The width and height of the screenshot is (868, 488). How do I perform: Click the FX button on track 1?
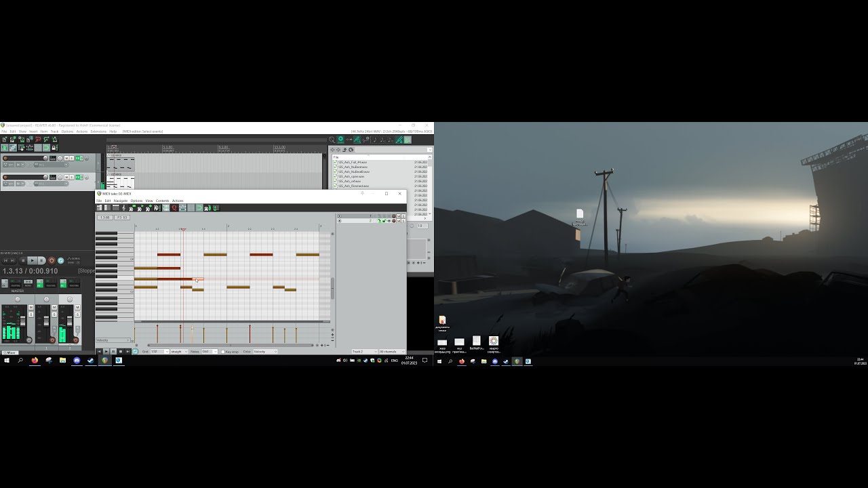(78, 158)
